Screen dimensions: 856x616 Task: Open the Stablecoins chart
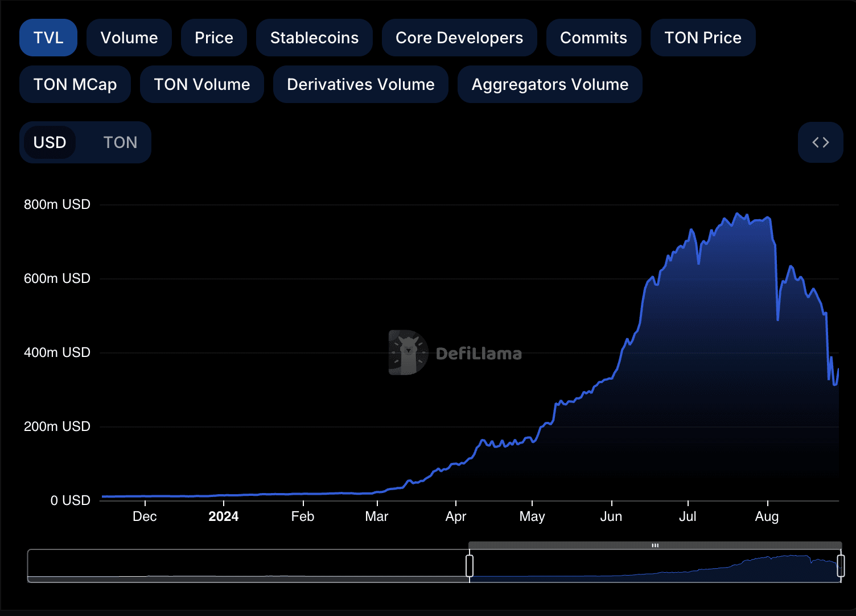pos(314,38)
